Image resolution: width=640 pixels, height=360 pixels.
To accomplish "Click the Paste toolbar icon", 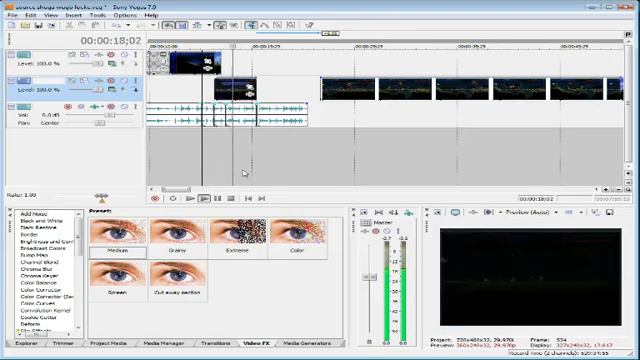I will point(95,25).
